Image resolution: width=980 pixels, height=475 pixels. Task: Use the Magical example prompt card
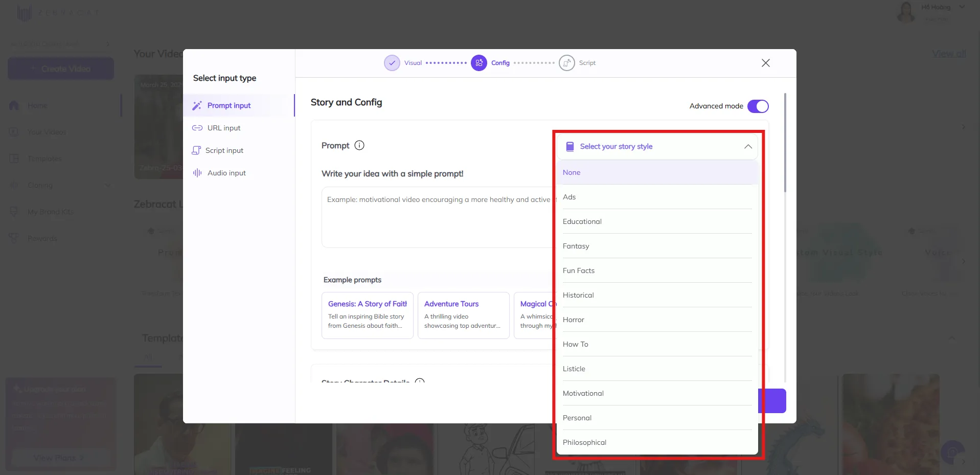pos(535,315)
